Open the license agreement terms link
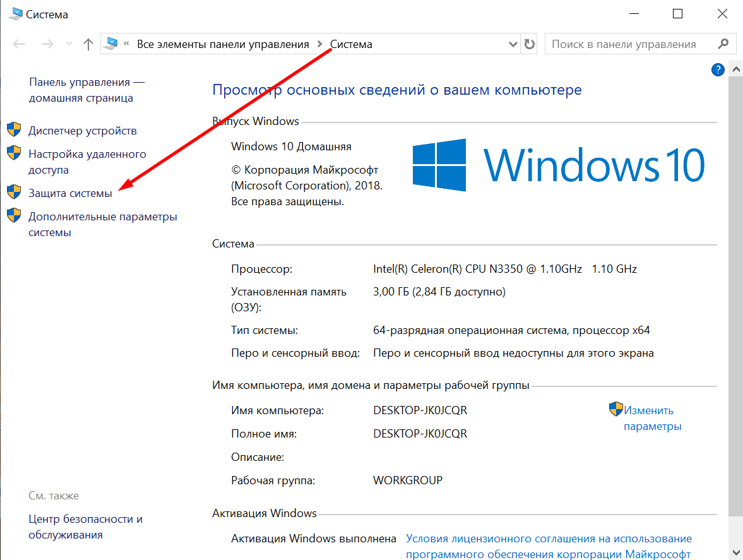The width and height of the screenshot is (743, 560). [x=549, y=546]
